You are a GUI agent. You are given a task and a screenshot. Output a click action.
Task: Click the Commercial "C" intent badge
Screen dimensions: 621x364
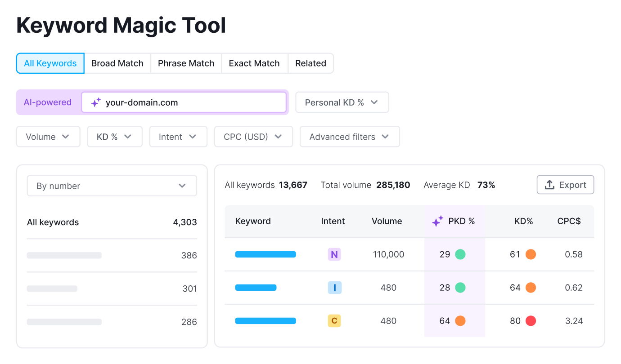334,320
